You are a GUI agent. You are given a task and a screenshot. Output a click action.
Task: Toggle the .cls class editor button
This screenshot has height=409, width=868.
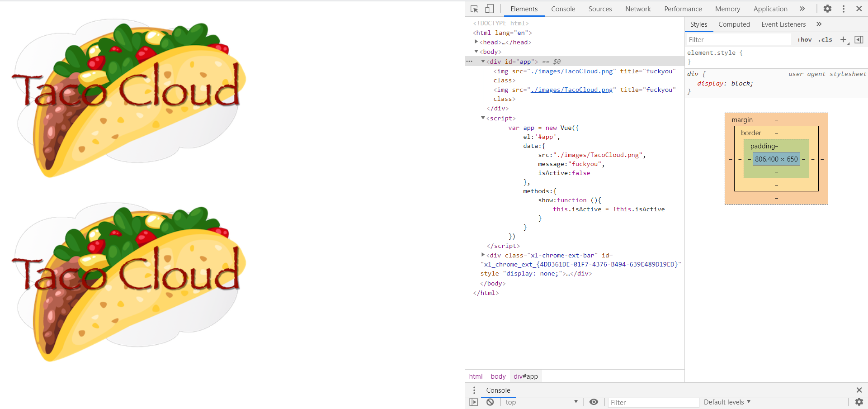tap(825, 40)
